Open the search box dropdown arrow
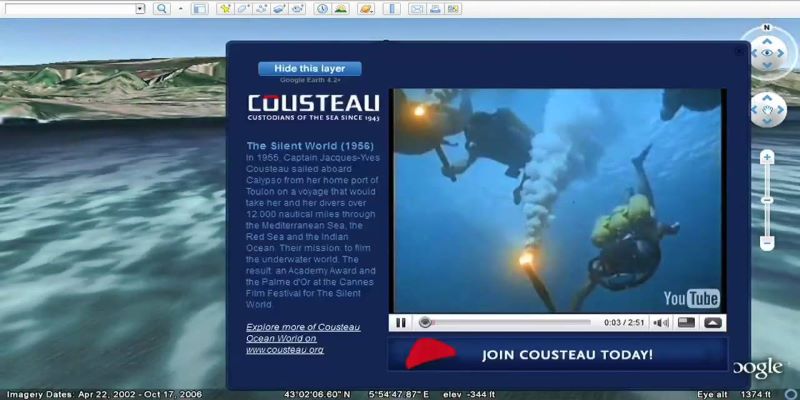This screenshot has height=400, width=800. (x=139, y=9)
